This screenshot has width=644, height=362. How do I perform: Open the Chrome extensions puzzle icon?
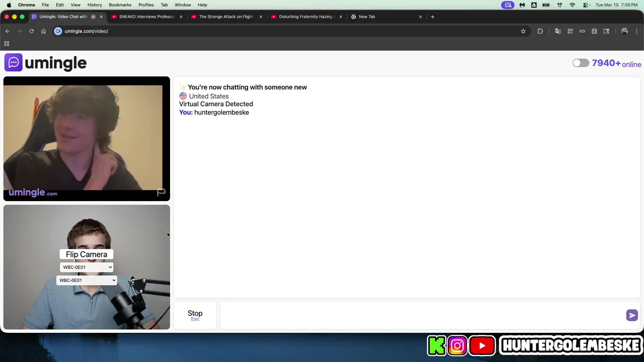pos(540,31)
